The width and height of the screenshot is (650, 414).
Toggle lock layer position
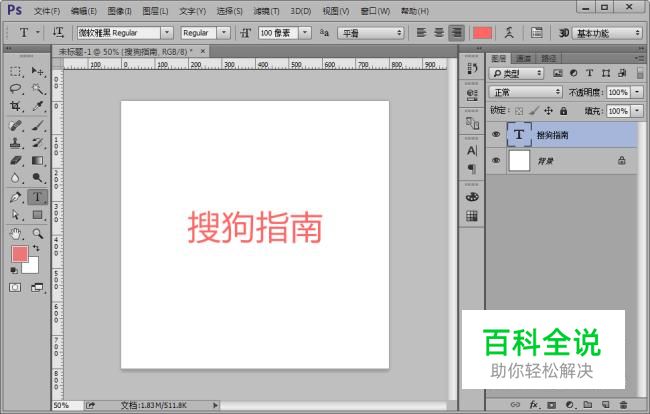pos(548,111)
